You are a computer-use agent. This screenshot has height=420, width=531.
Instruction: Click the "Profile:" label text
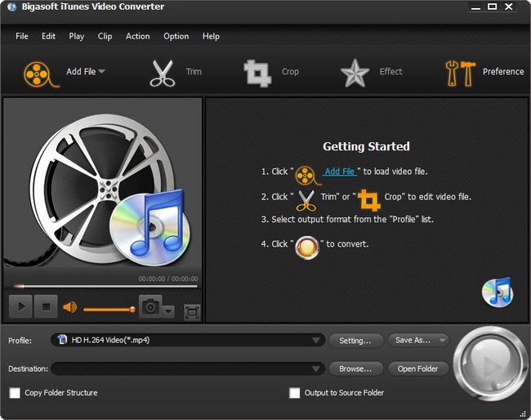click(20, 341)
